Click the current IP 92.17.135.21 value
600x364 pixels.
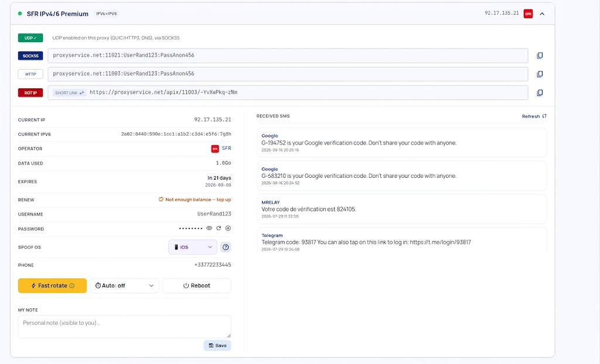point(212,120)
